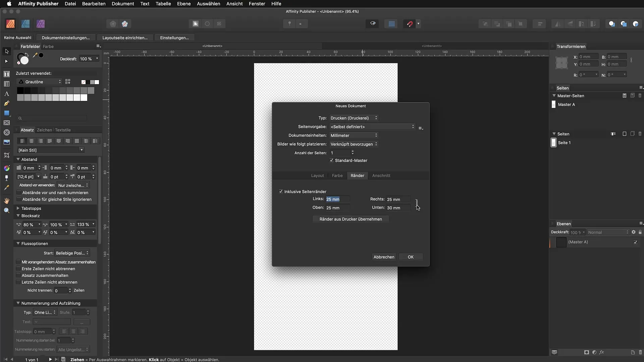644x362 pixels.
Task: Switch to the Farbe tab in dialog
Action: click(x=337, y=176)
